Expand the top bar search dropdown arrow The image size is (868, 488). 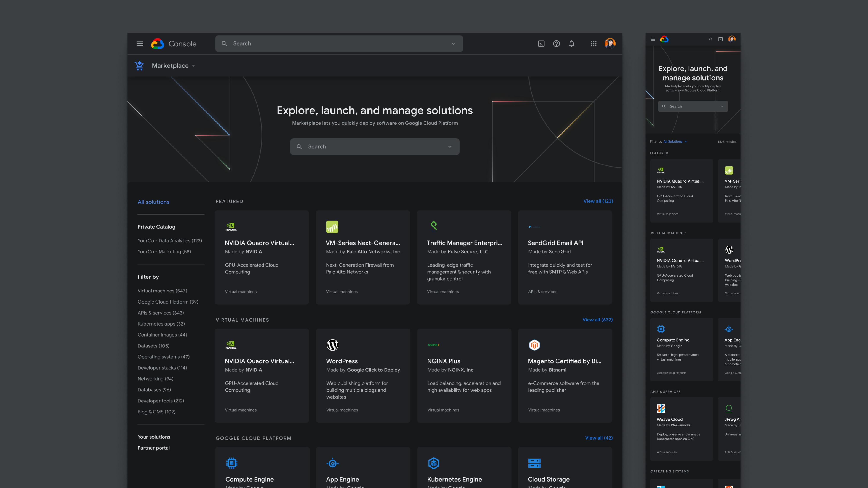point(453,44)
